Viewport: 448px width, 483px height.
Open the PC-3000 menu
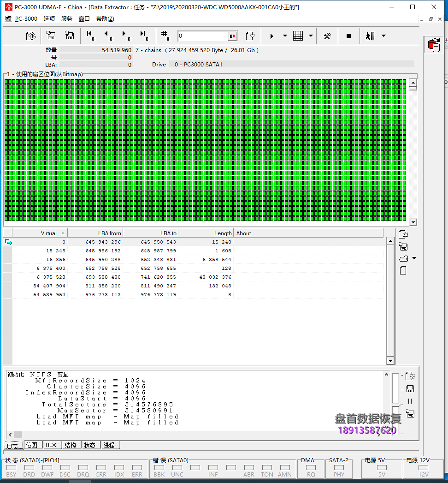point(26,19)
